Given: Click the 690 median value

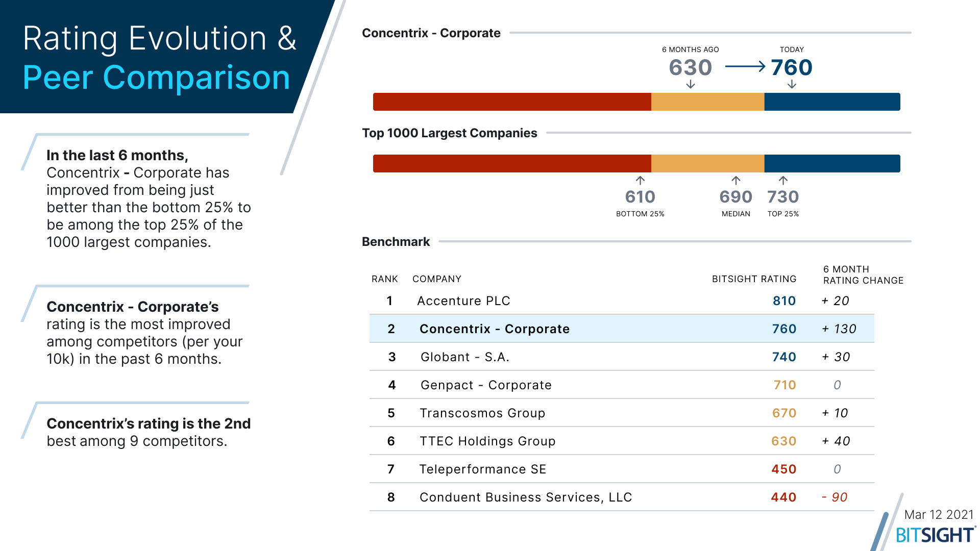Looking at the screenshot, I should (736, 197).
